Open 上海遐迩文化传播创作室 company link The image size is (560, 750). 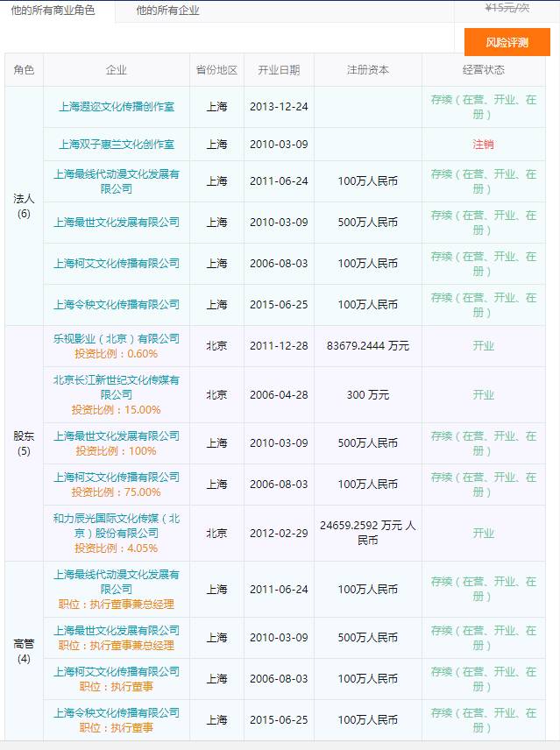(117, 107)
